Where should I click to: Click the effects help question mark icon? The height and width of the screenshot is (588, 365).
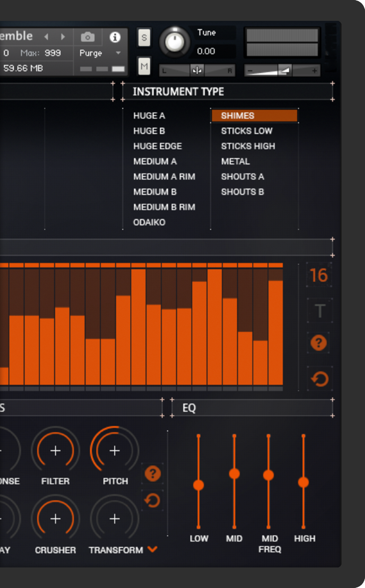(x=153, y=473)
